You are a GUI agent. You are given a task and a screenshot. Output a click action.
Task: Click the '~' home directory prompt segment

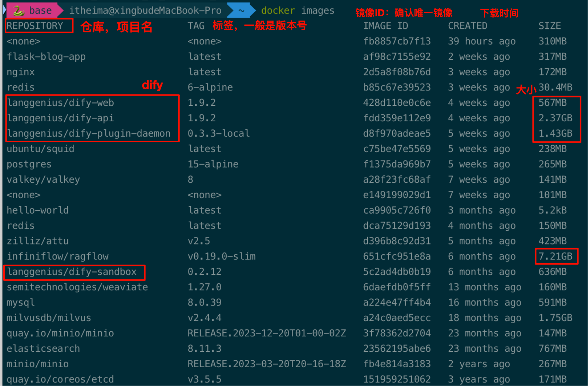pos(241,11)
